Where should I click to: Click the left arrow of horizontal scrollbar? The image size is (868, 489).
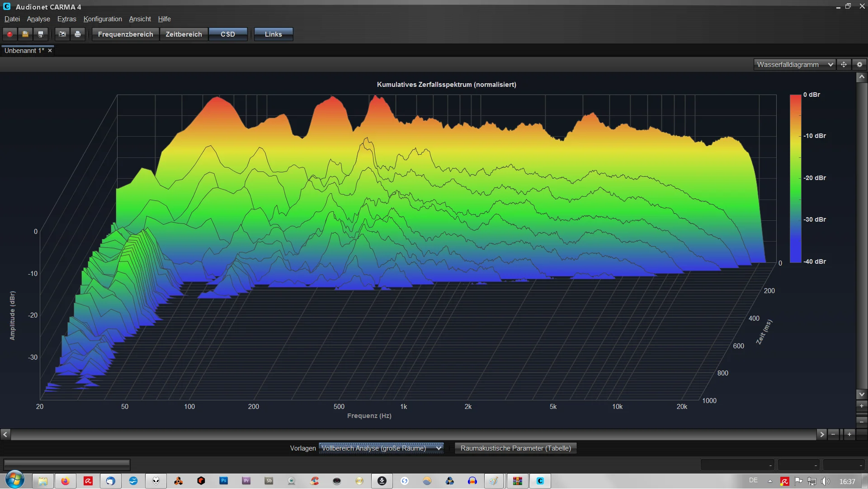point(5,435)
